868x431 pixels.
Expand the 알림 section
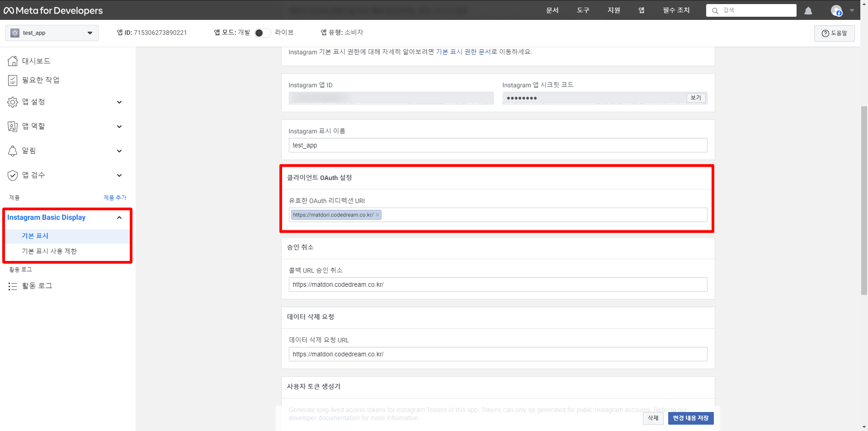119,151
